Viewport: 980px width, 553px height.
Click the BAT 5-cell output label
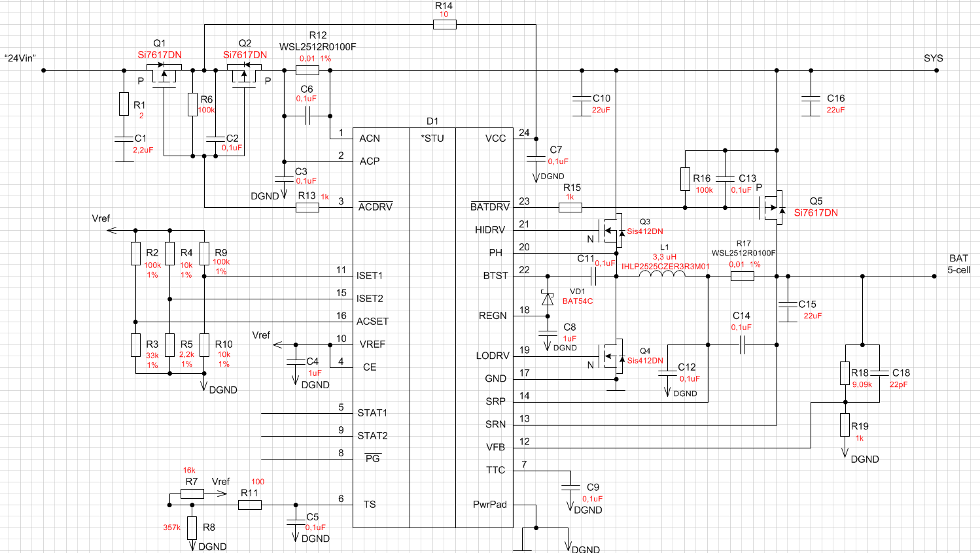point(959,264)
